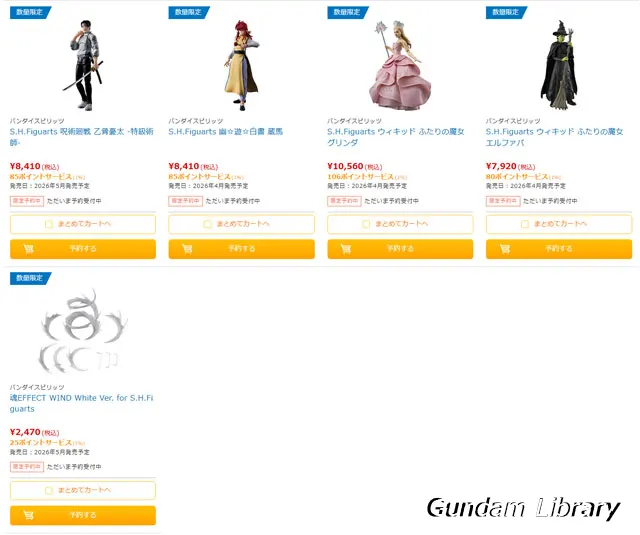Click 数量限定 badge on Okkotsu Yuta item

[x=30, y=12]
